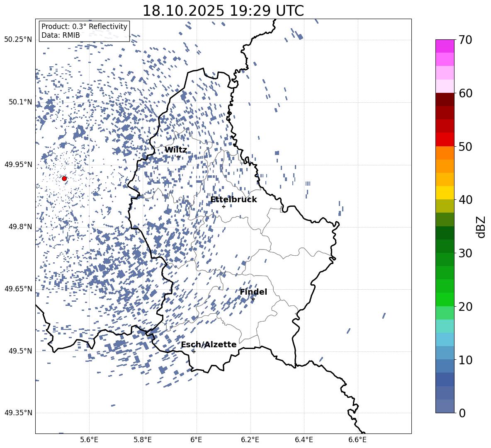Click the colorbar tick label 70
This screenshot has height=448, width=491.
(465, 40)
